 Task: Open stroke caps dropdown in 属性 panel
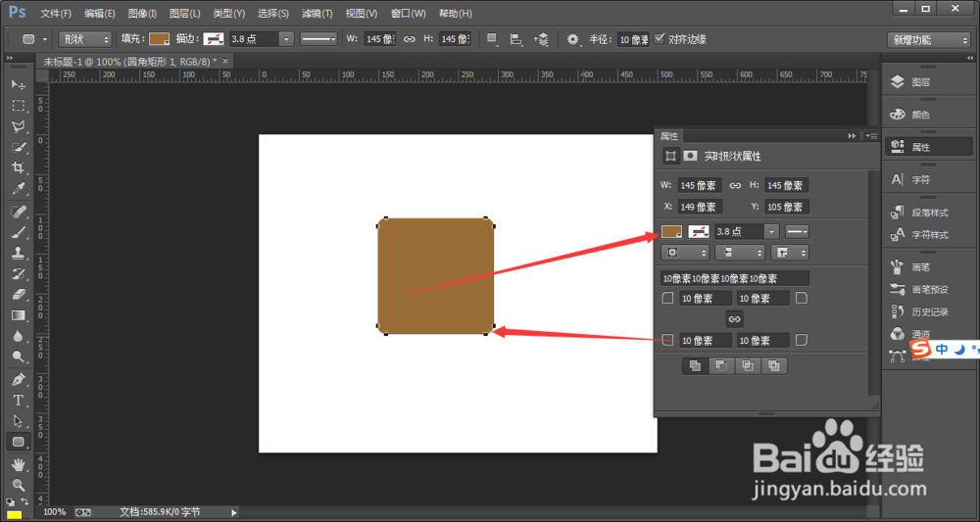pyautogui.click(x=739, y=253)
